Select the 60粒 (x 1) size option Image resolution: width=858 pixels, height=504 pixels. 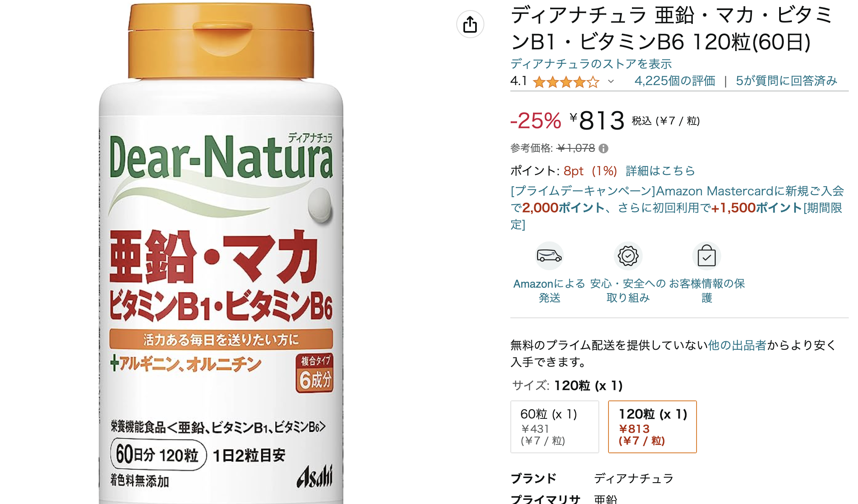[554, 427]
